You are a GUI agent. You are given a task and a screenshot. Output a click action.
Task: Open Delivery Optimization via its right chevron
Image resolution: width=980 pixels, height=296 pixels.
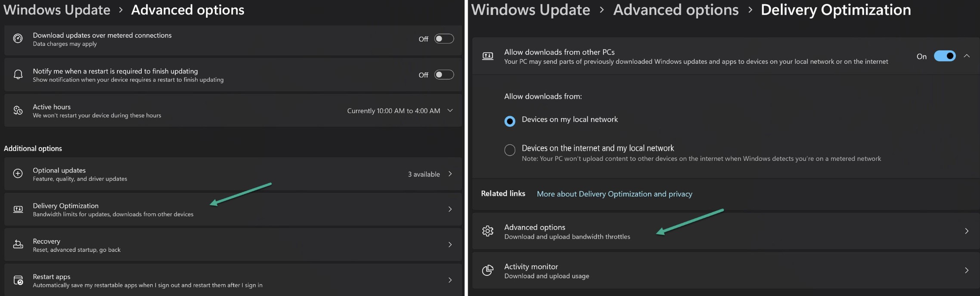pos(450,209)
